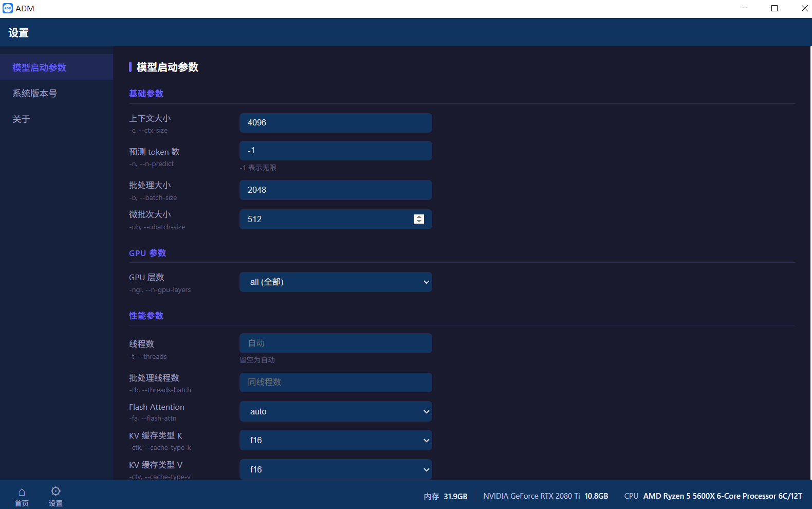The width and height of the screenshot is (812, 509).
Task: Open the GPU 层数 dropdown
Action: coord(336,282)
